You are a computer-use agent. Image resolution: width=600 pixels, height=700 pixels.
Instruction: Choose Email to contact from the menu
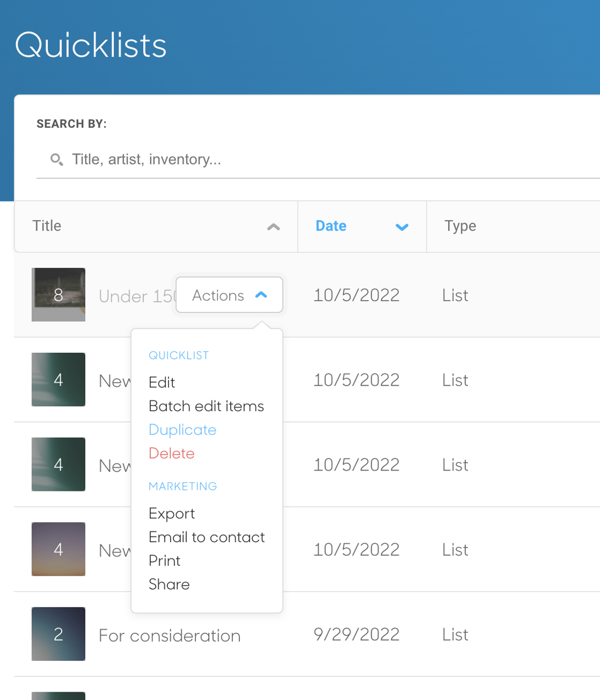[207, 537]
